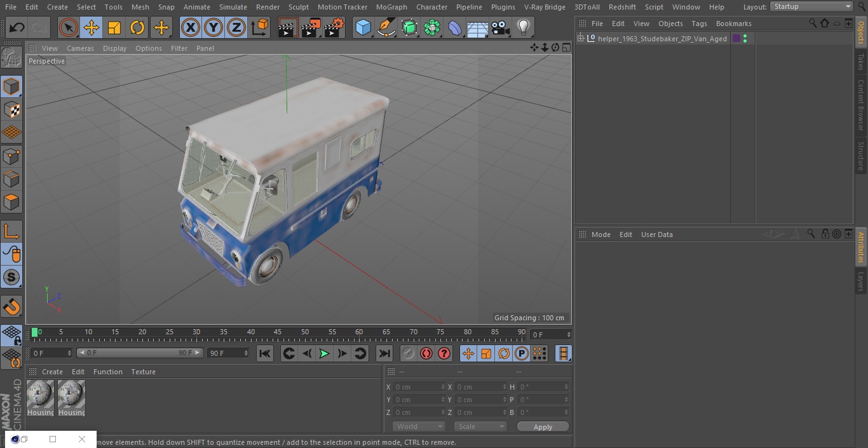Expand helper_1963_Studebaker_ZIP_Van_Aged object tree

(580, 39)
